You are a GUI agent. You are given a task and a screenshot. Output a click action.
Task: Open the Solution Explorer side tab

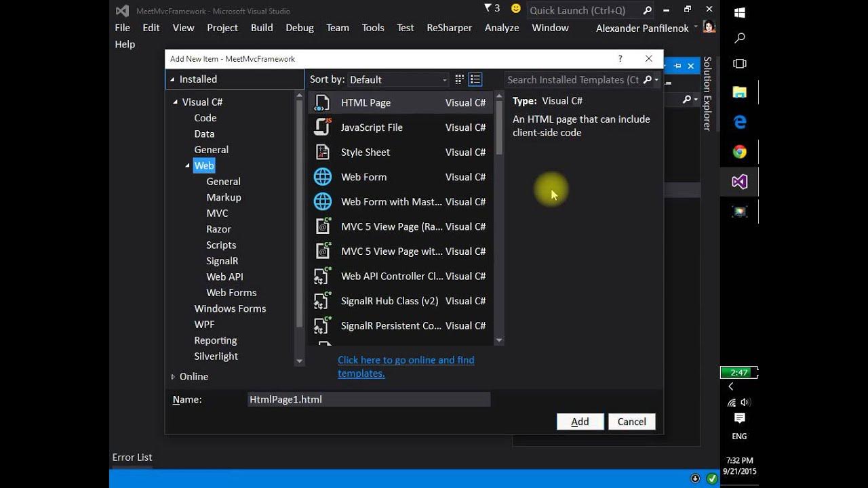click(x=707, y=94)
